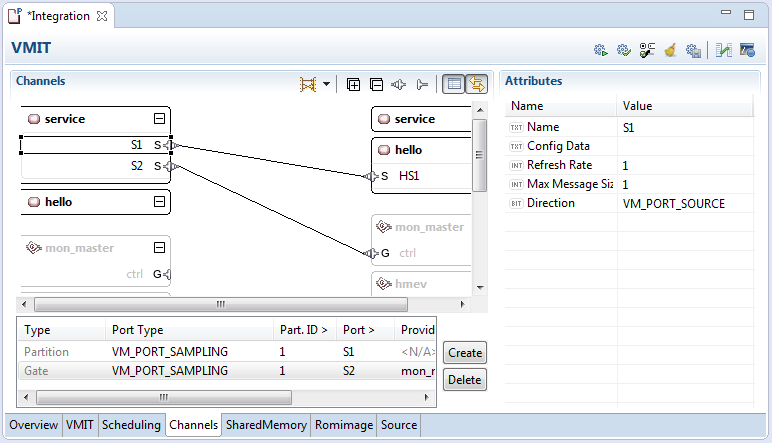Click the gear with green checkmark icon

(x=624, y=49)
